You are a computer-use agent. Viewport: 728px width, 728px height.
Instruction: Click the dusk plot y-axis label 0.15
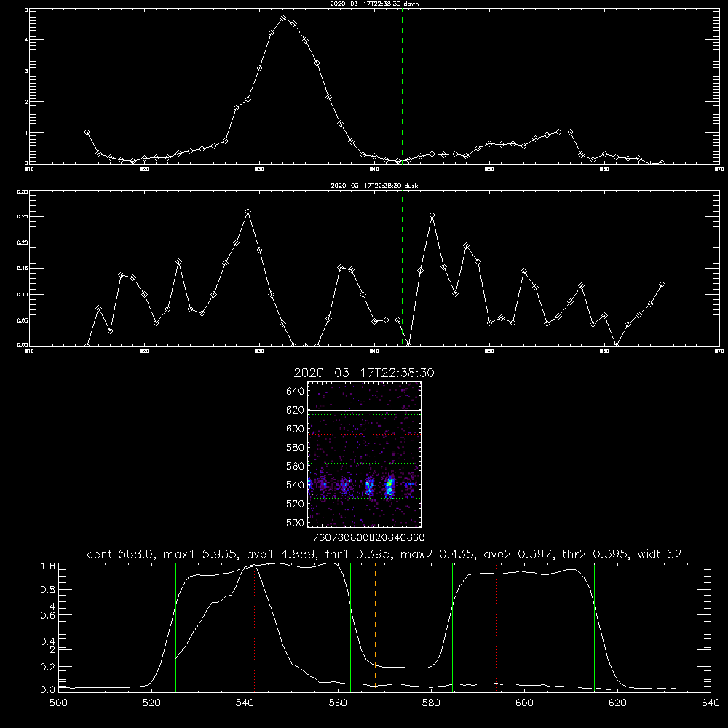(23, 269)
